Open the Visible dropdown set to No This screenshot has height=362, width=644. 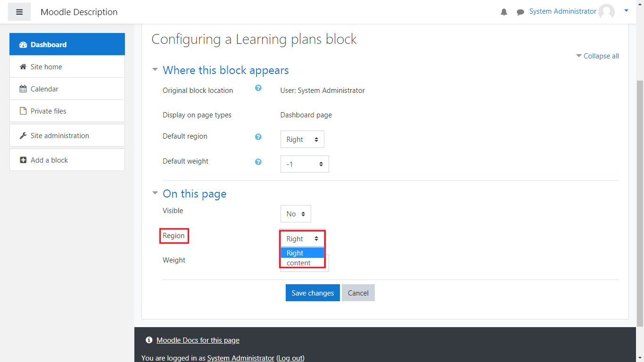(x=296, y=214)
